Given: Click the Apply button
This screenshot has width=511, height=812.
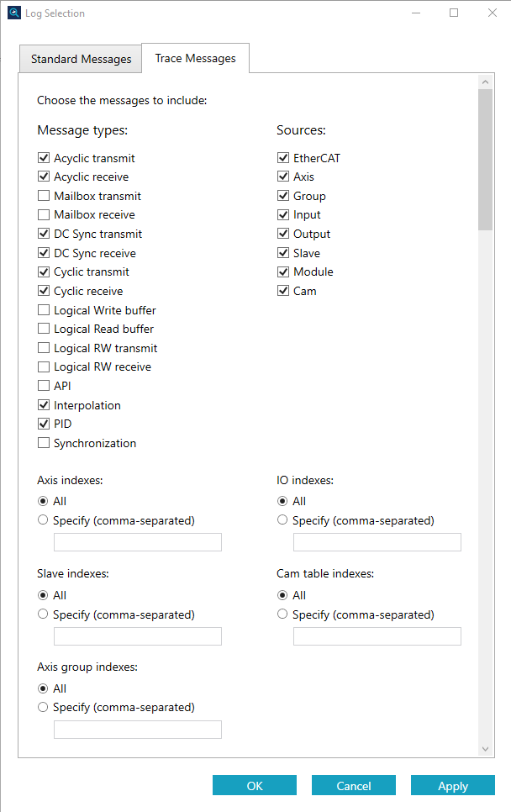Looking at the screenshot, I should tap(453, 786).
